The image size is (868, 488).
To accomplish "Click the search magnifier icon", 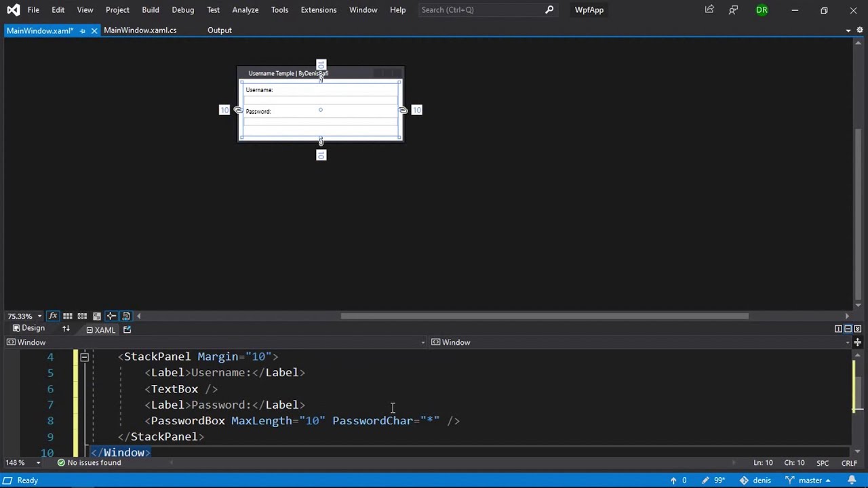I will [x=549, y=9].
